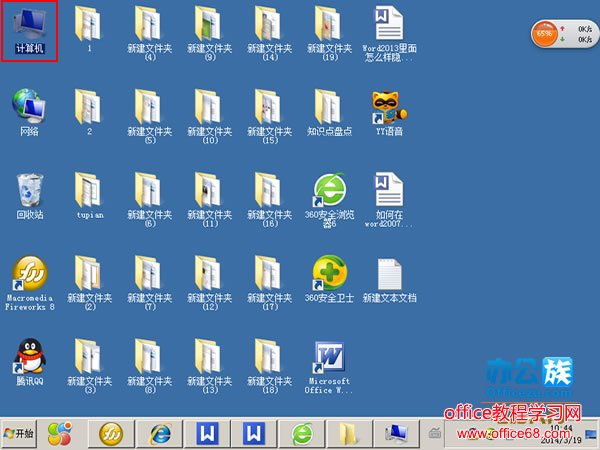Click the 360安全卫士 desktop shortcut
The image size is (600, 450).
[329, 272]
